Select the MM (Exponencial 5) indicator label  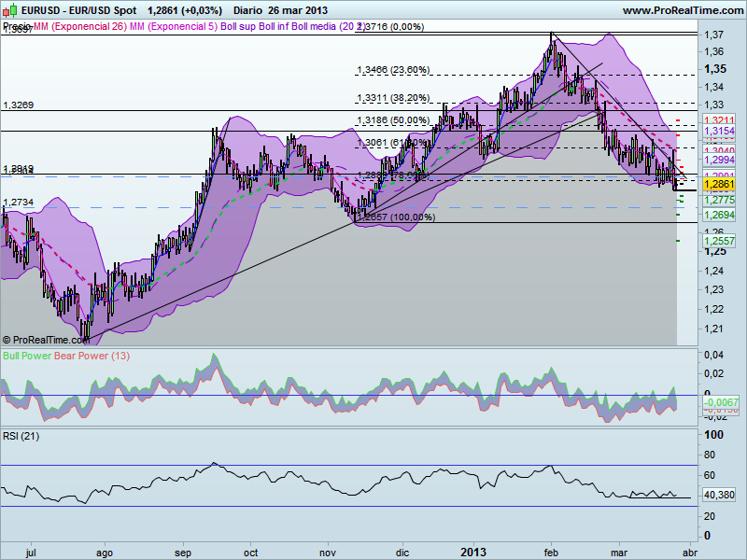[174, 27]
